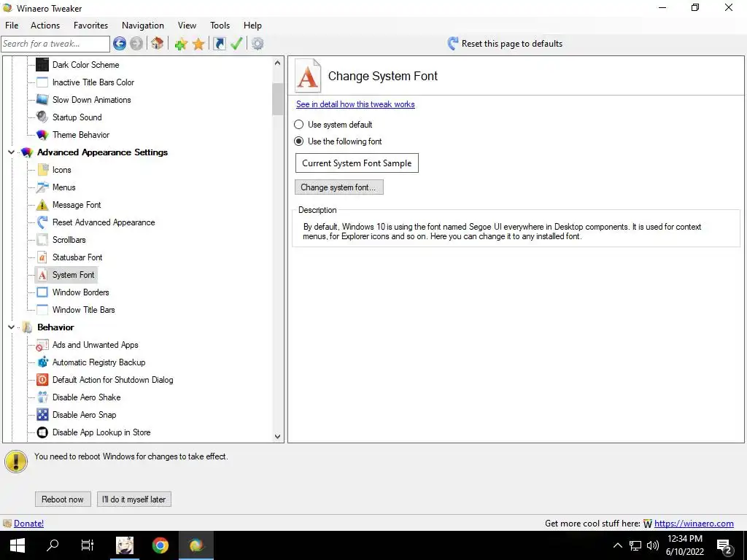Select the Menus tree item
The image size is (747, 560).
click(64, 187)
